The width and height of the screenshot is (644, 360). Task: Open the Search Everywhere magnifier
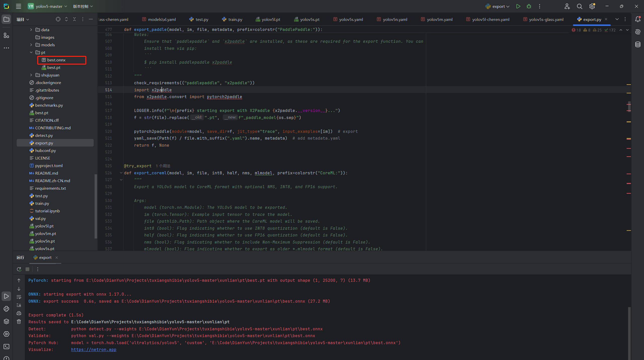579,6
